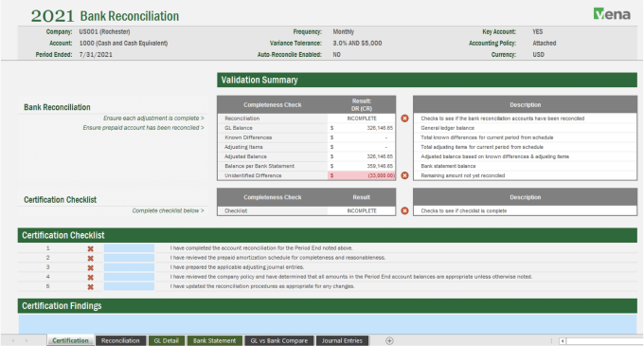Screen dimensions: 644x346
Task: Open the GL Detail sheet tab
Action: pos(167,340)
